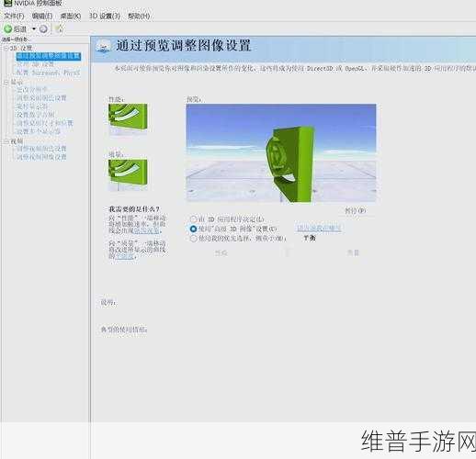476x459 pixels.
Task: Open the Surround, PhysX configuration tree item
Action: coord(48,73)
